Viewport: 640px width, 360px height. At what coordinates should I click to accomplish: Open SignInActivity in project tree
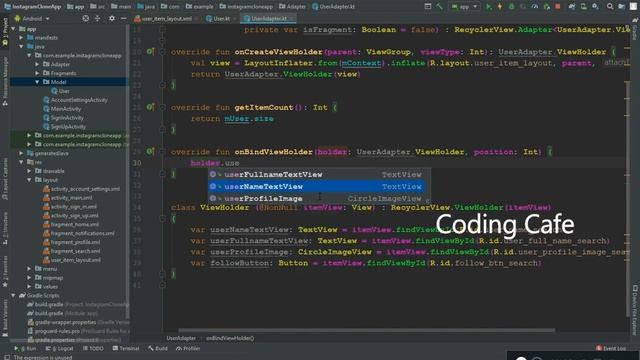click(x=63, y=118)
